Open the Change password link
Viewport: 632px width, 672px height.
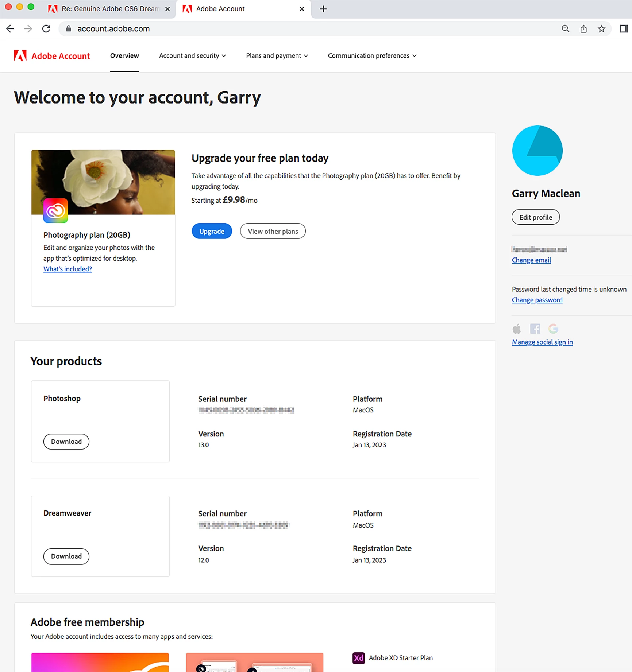[537, 300]
